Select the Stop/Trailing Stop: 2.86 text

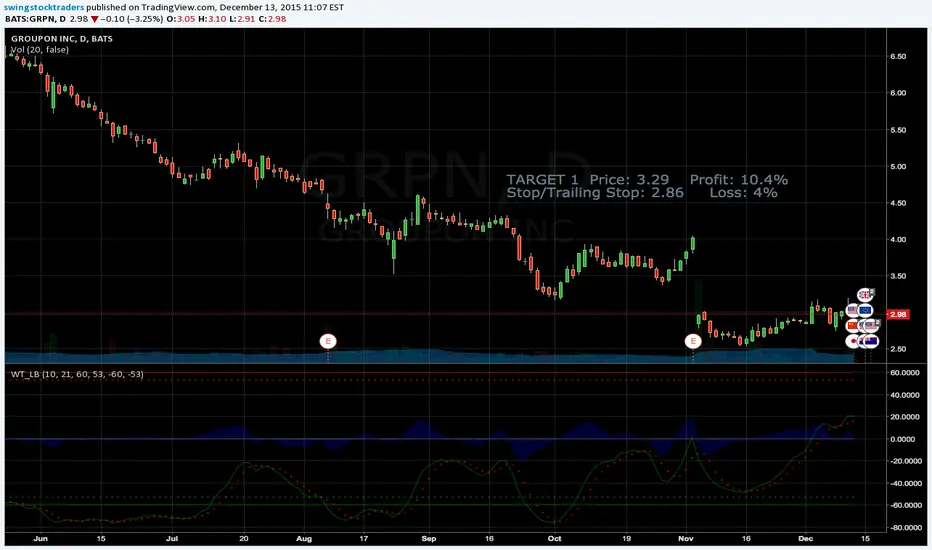[595, 193]
